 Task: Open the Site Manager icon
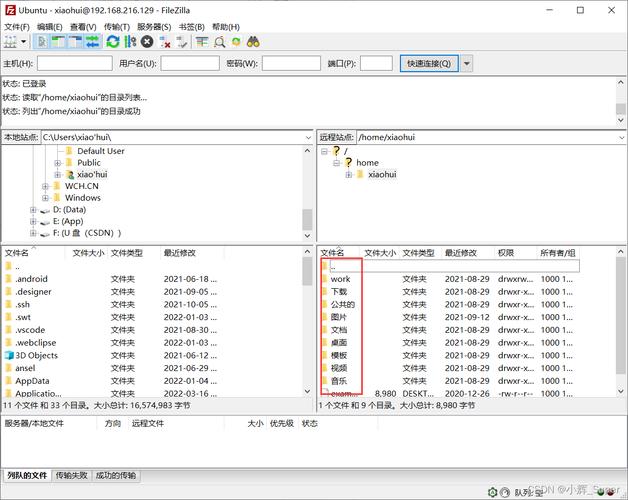tap(10, 42)
